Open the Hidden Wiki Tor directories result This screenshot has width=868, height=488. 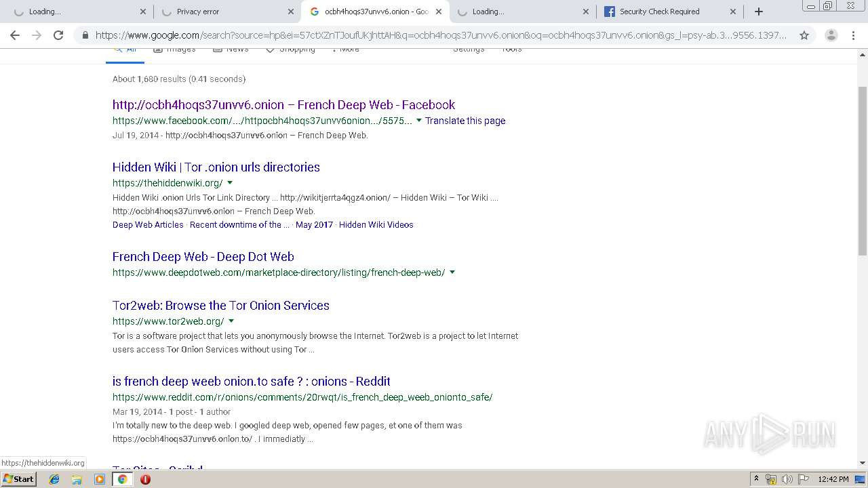click(216, 167)
